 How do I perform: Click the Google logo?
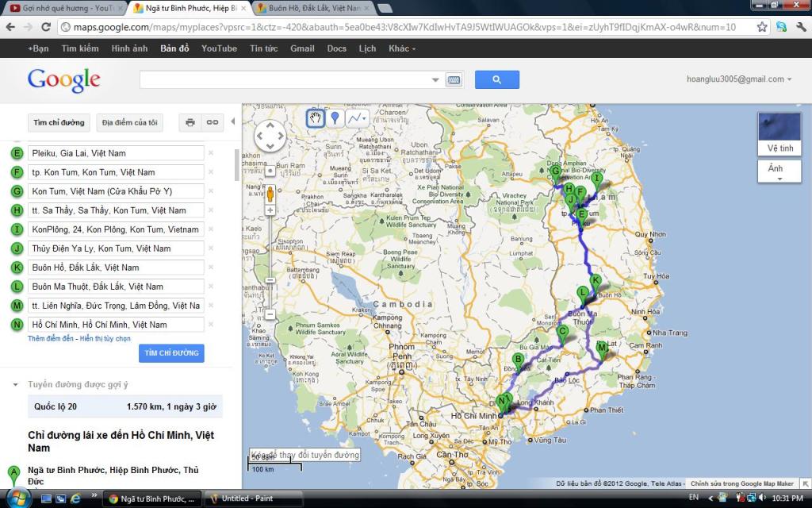click(63, 80)
